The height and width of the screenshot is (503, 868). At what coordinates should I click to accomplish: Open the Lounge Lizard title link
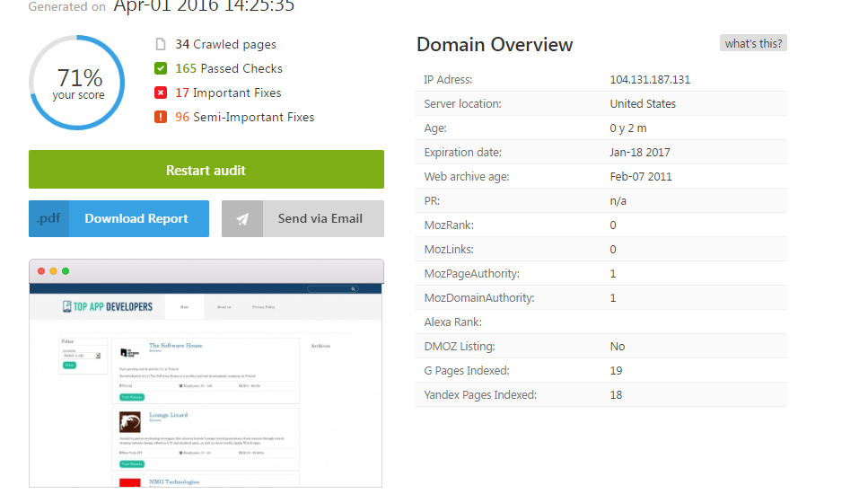167,414
